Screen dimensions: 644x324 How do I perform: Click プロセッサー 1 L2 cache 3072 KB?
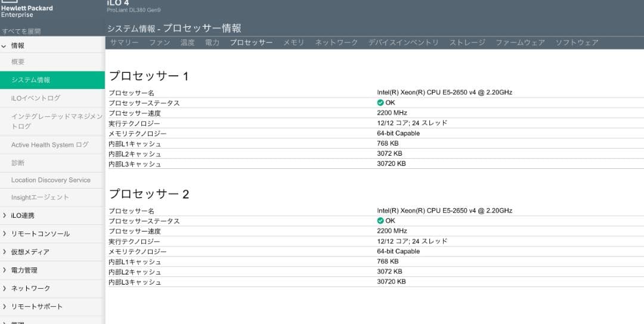tap(389, 153)
